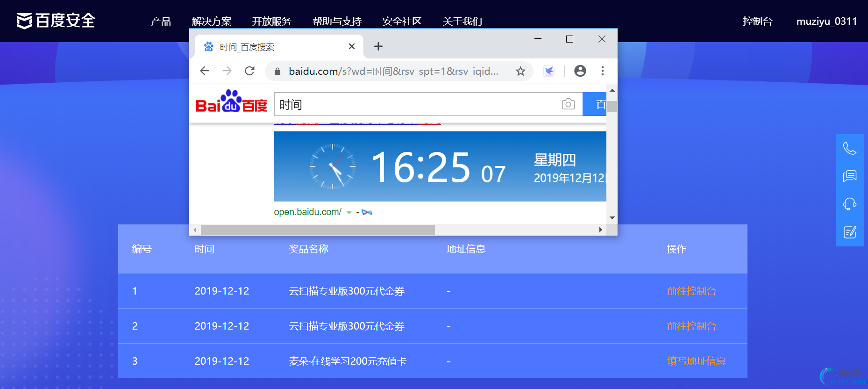
Task: Click the blue Baidu search button
Action: coord(594,104)
